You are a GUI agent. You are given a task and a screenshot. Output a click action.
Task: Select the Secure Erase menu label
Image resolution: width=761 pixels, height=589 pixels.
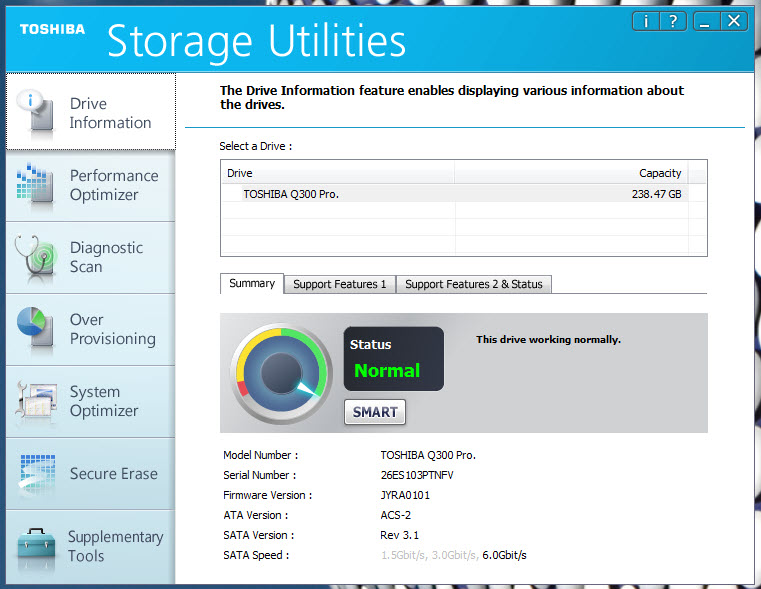click(114, 474)
